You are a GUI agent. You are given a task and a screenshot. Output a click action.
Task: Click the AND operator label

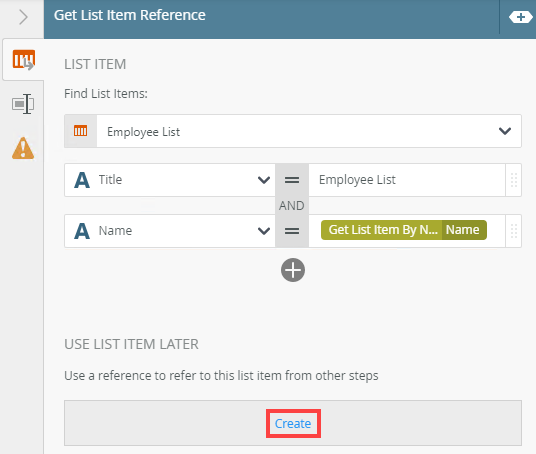point(292,205)
